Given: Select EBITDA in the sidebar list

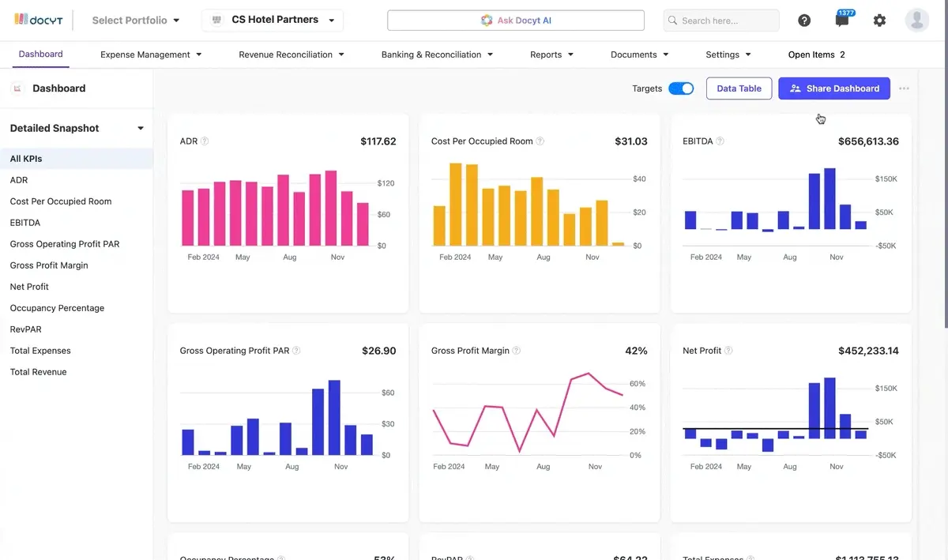Looking at the screenshot, I should click(x=76, y=223).
